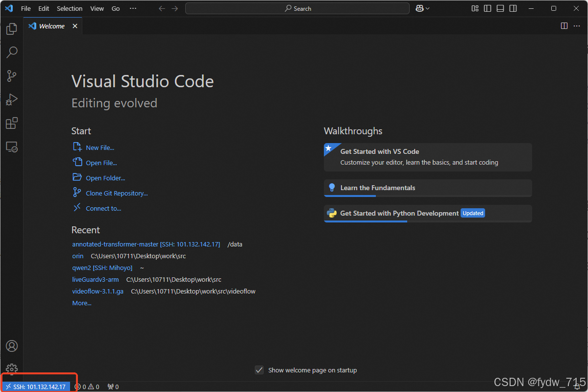Toggle the secondary side bar

tap(513, 8)
